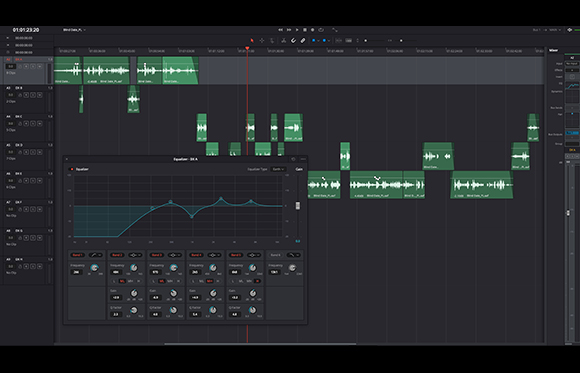580x373 pixels.
Task: Enable Band 6
Action: point(275,255)
